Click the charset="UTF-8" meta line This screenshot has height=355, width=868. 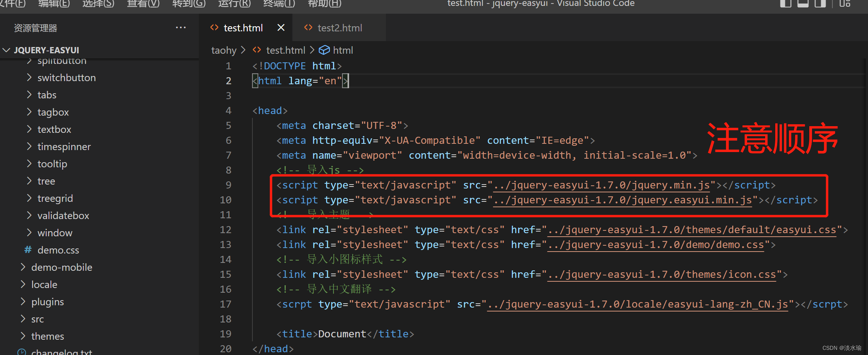[342, 125]
